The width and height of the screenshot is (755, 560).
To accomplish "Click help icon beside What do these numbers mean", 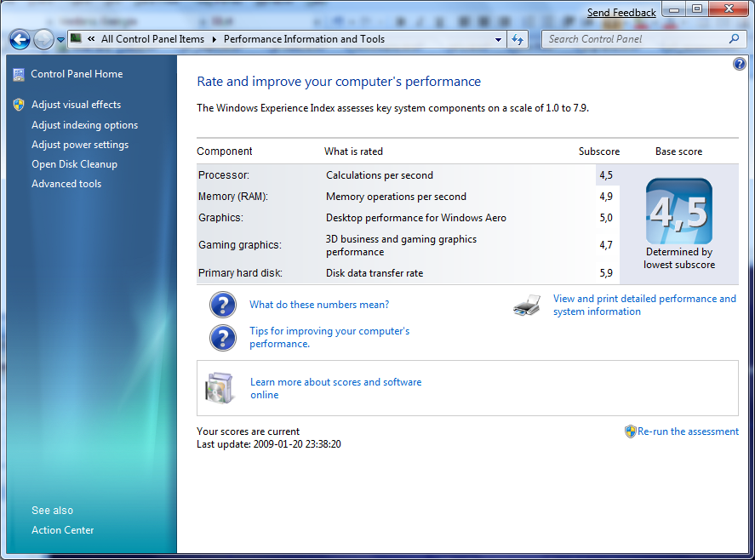I will click(x=223, y=305).
